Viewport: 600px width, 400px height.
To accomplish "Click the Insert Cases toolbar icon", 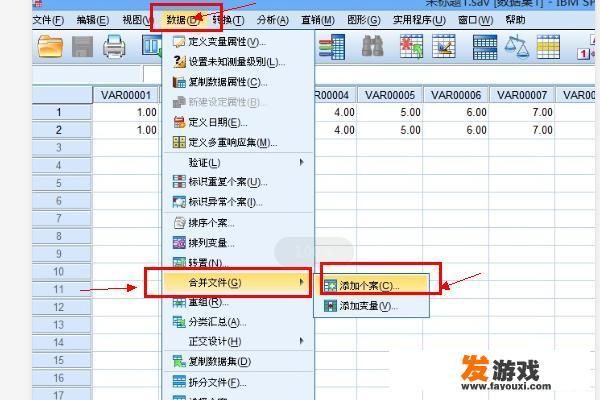I will 411,46.
